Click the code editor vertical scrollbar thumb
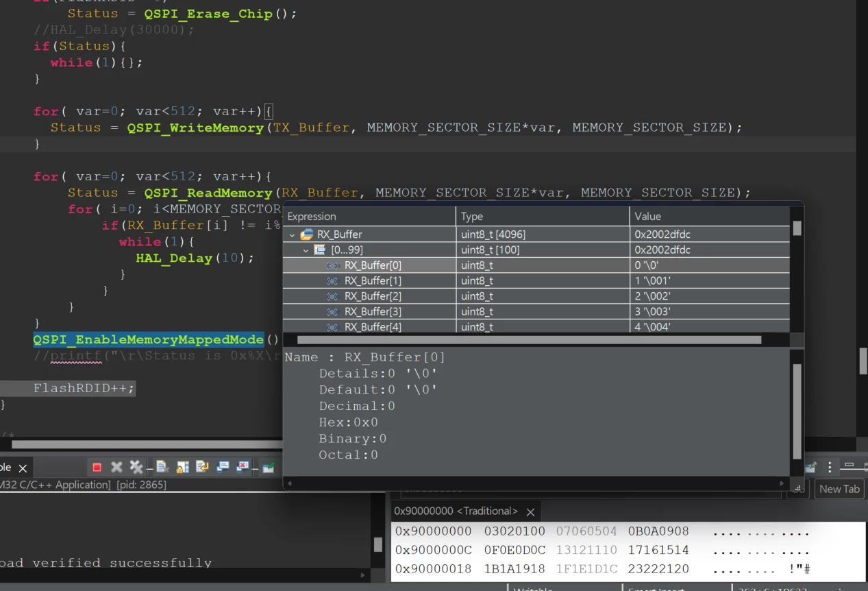The height and width of the screenshot is (591, 868). click(x=863, y=361)
